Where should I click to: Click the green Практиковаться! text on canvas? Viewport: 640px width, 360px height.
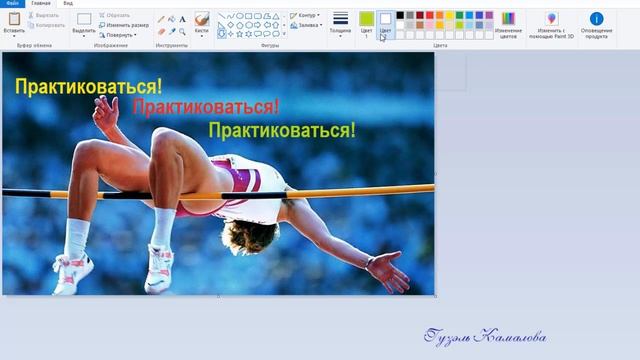tap(282, 131)
